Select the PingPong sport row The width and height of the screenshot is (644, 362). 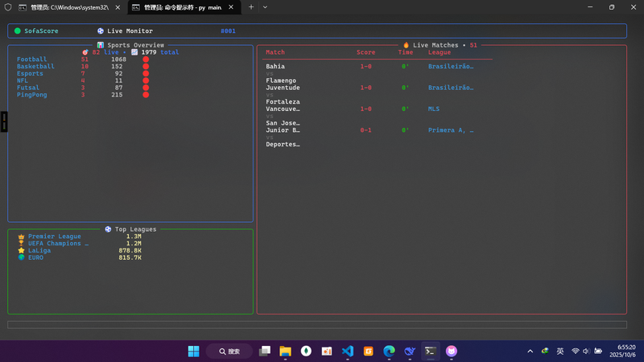[83, 94]
